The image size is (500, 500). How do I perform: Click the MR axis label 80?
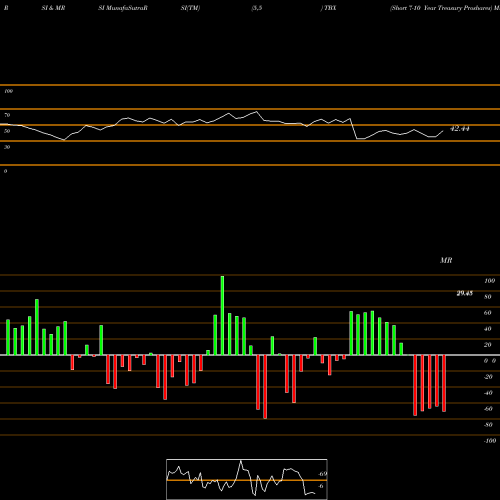point(488,297)
